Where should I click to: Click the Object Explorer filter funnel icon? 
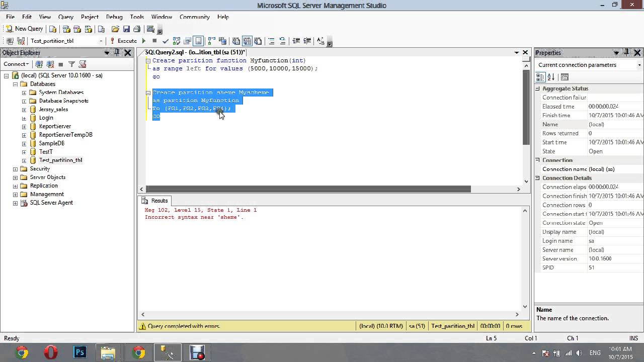(x=71, y=64)
